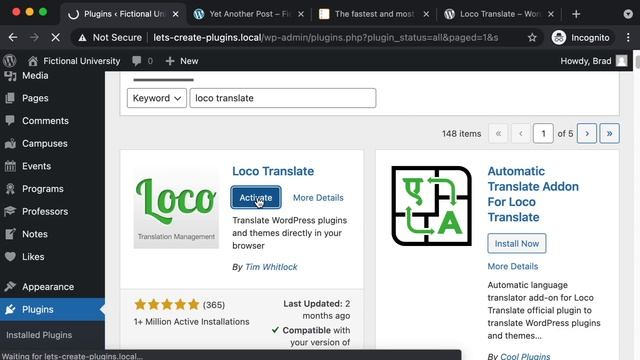Open More Details for Automatic Translate Addon
The image size is (640, 360).
coord(513,266)
